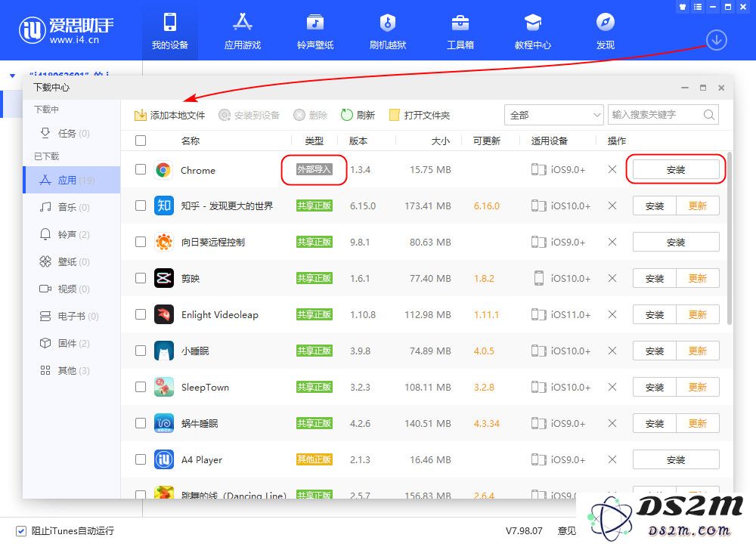
Task: Switch to 刷机越狱 tab
Action: coord(388,31)
